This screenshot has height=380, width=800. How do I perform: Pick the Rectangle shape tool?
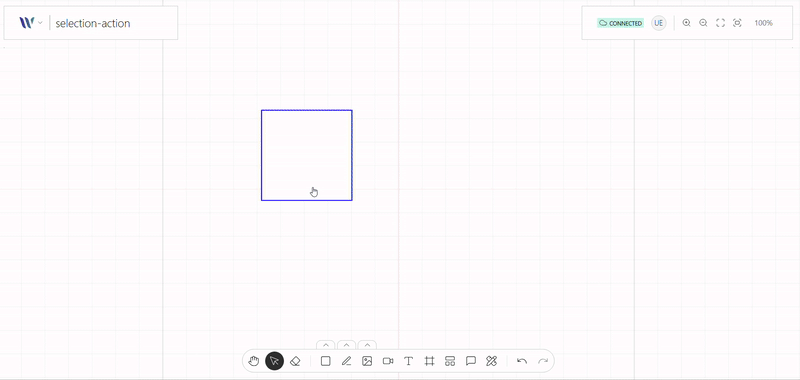coord(326,361)
